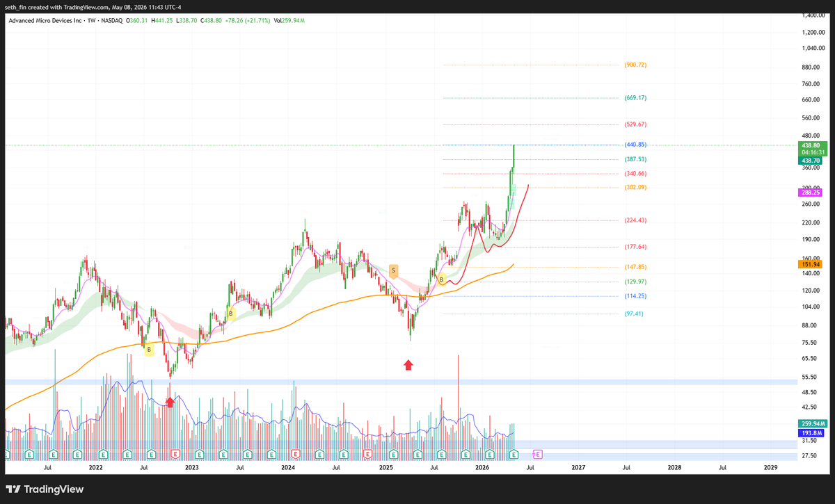
Task: Click the red up arrow near late 2022
Action: [x=170, y=401]
